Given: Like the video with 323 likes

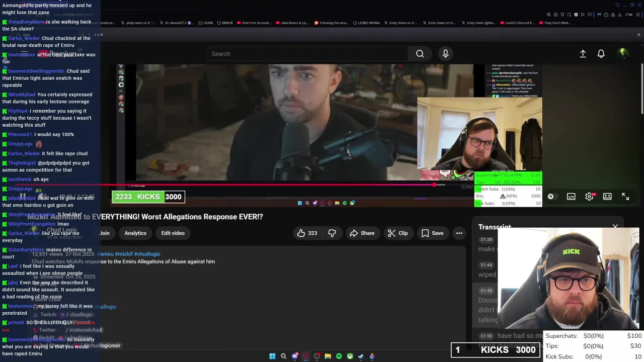Looking at the screenshot, I should point(307,233).
